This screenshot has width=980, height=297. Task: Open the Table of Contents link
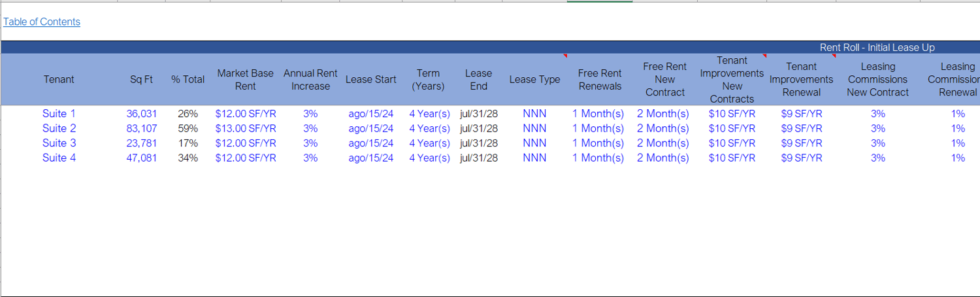click(x=42, y=22)
